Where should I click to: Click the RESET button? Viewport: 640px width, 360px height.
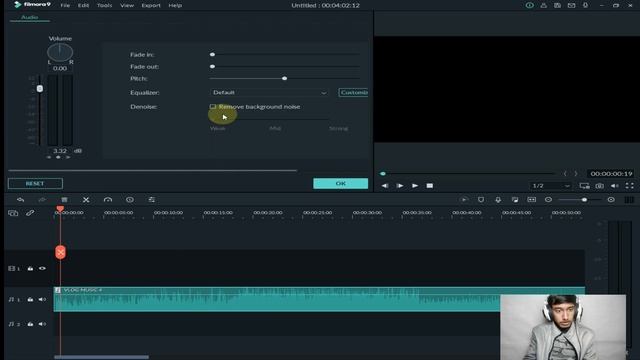point(35,183)
